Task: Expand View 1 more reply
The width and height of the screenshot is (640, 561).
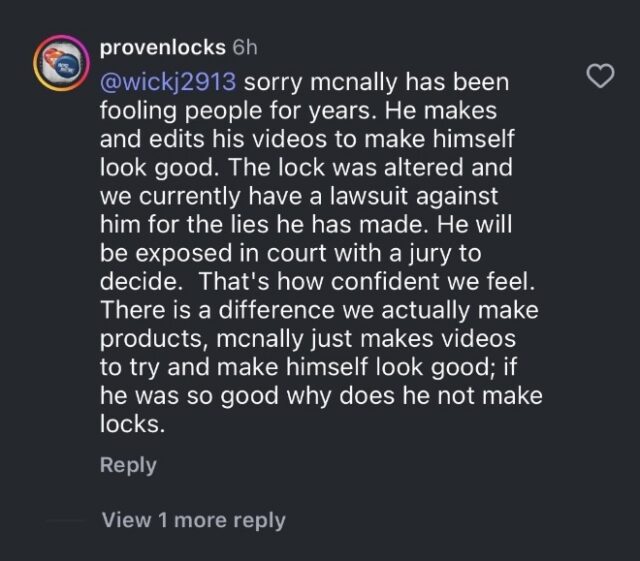Action: [x=193, y=520]
